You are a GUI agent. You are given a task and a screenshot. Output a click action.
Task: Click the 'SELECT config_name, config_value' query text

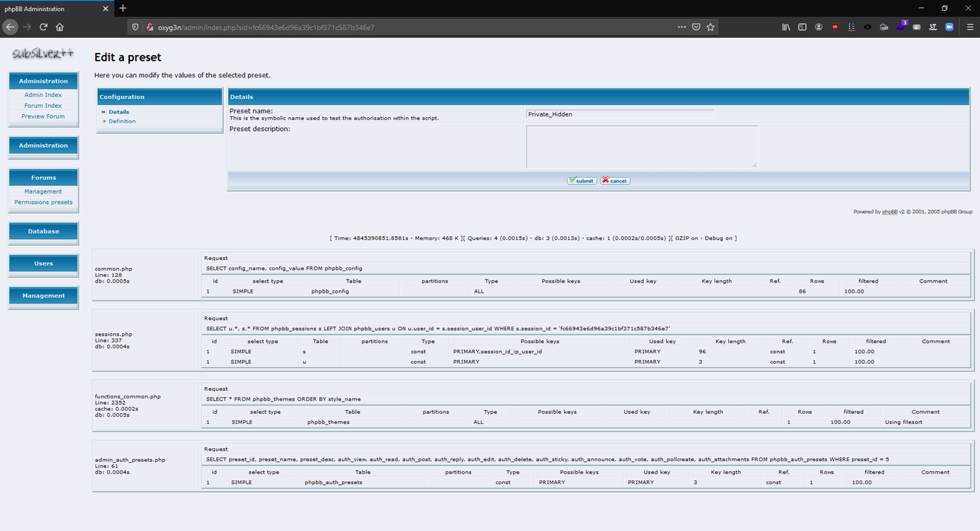coord(284,268)
